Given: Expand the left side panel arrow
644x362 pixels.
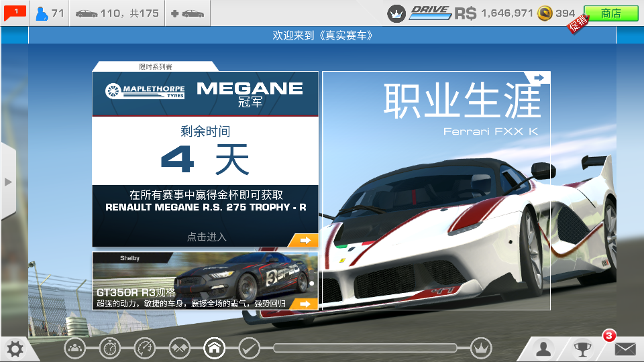Looking at the screenshot, I should (8, 182).
